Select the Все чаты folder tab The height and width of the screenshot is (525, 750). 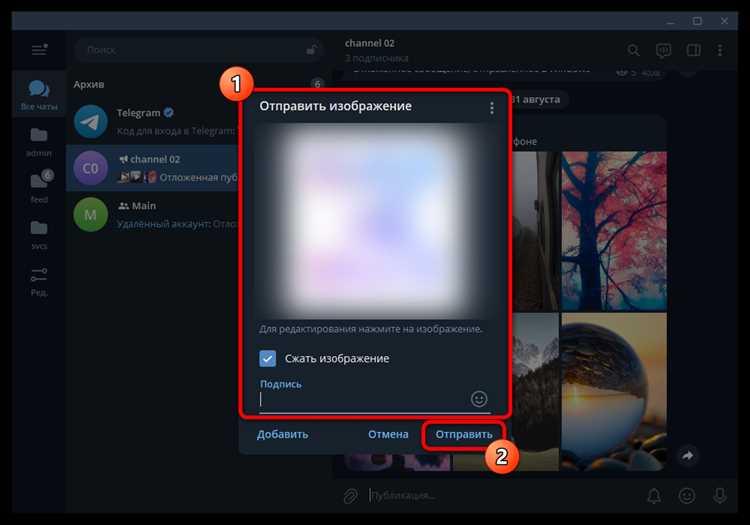click(39, 95)
